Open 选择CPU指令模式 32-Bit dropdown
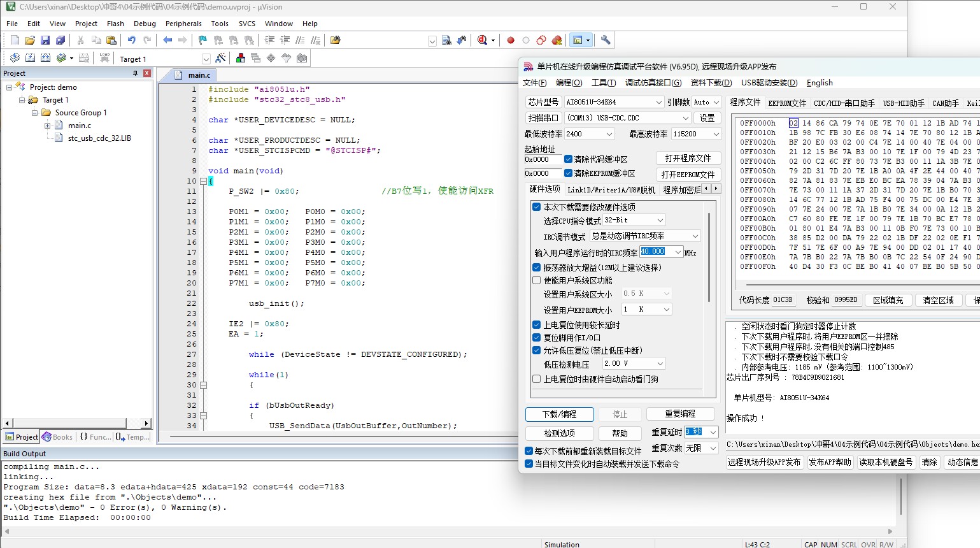The height and width of the screenshot is (548, 980). point(660,220)
